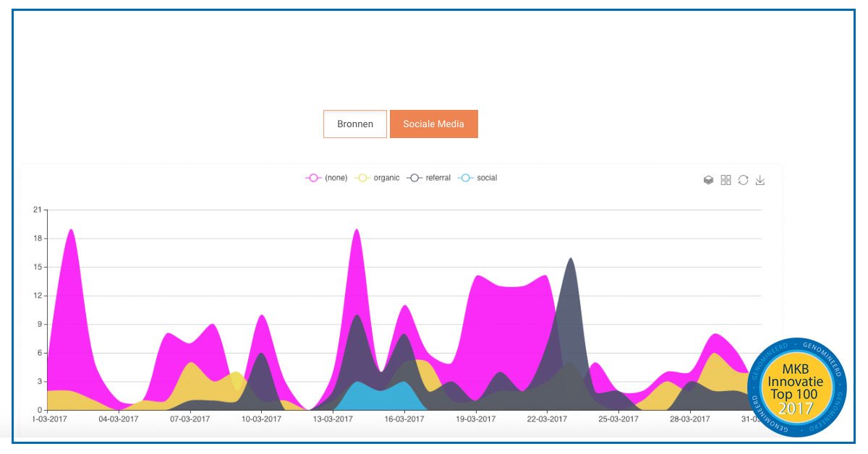Click the y-axis value 9
Screen dimensions: 868x454
click(40, 325)
